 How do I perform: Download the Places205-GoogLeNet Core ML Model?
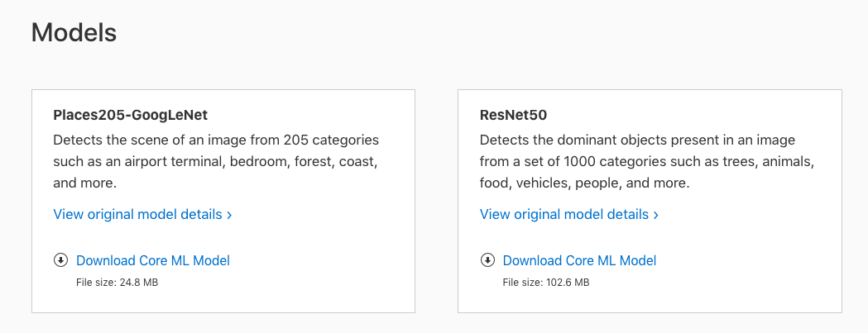pos(152,260)
